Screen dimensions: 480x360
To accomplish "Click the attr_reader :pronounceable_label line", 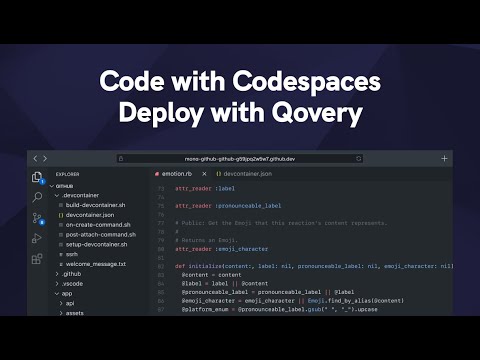I will point(228,206).
